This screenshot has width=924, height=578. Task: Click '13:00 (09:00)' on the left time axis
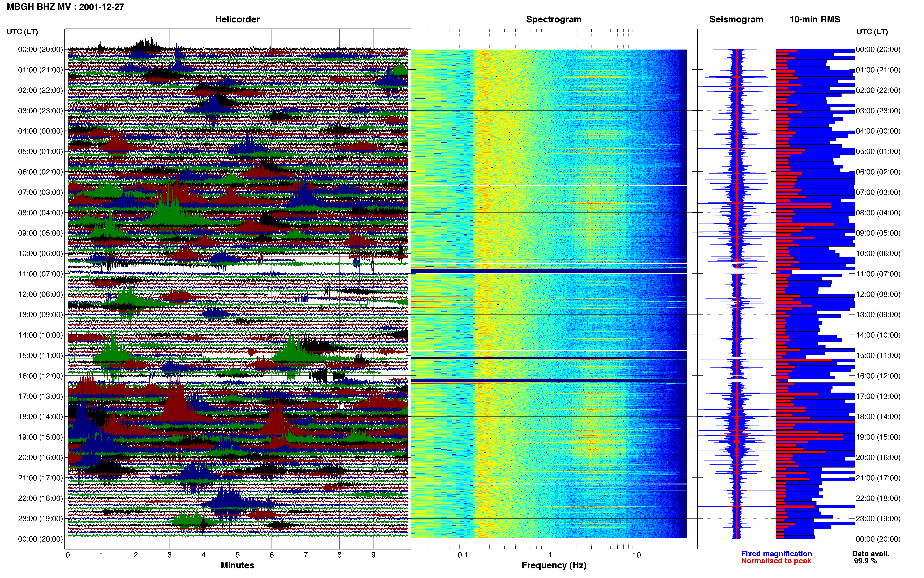(x=40, y=315)
